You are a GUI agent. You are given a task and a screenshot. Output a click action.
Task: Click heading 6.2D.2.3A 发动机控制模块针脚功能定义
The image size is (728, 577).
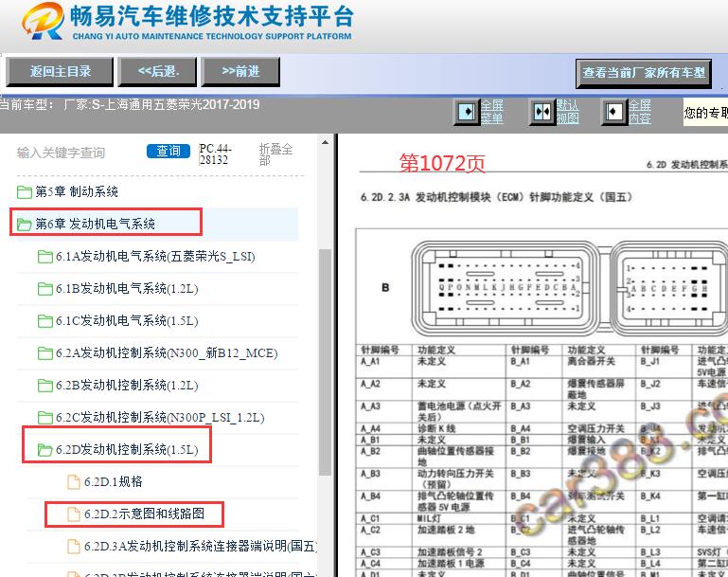pyautogui.click(x=496, y=197)
